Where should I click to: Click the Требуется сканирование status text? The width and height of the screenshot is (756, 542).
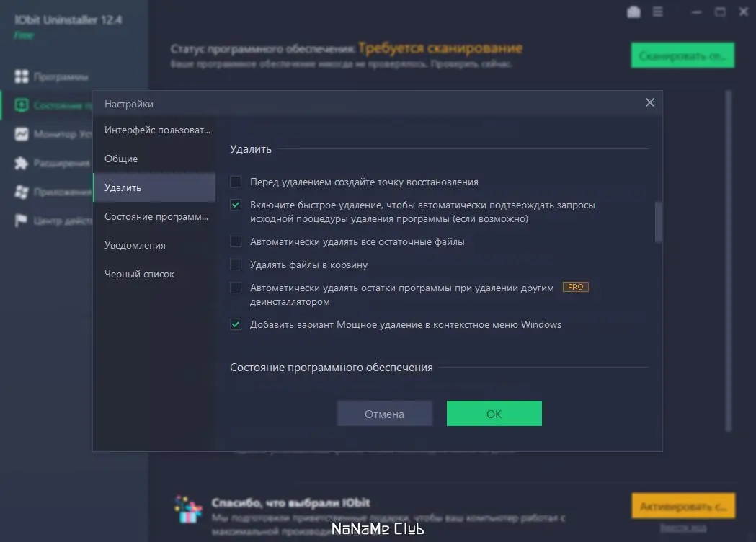click(440, 48)
